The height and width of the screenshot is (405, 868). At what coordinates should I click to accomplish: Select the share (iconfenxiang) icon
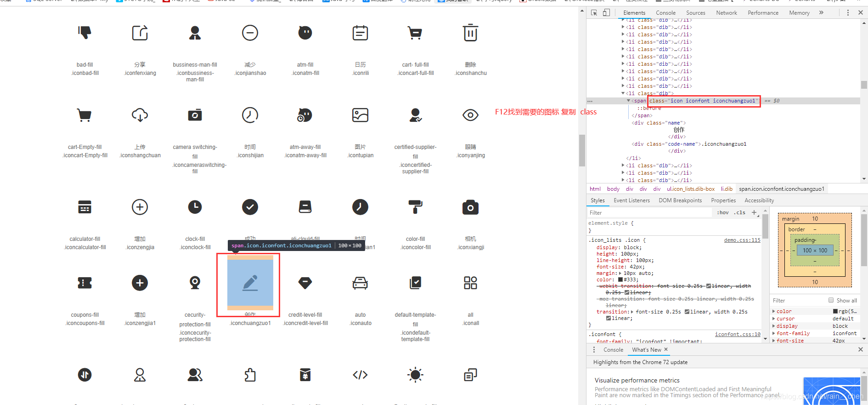140,33
